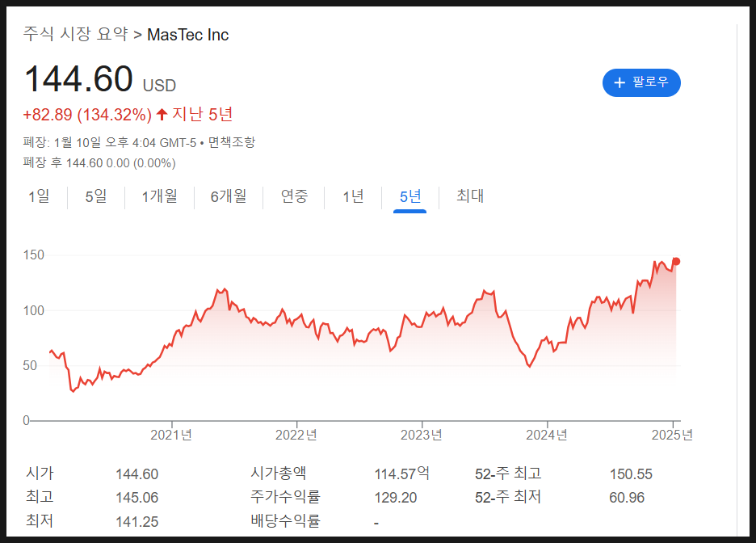Click the 2025년 axis label
The width and height of the screenshot is (756, 543).
[672, 435]
